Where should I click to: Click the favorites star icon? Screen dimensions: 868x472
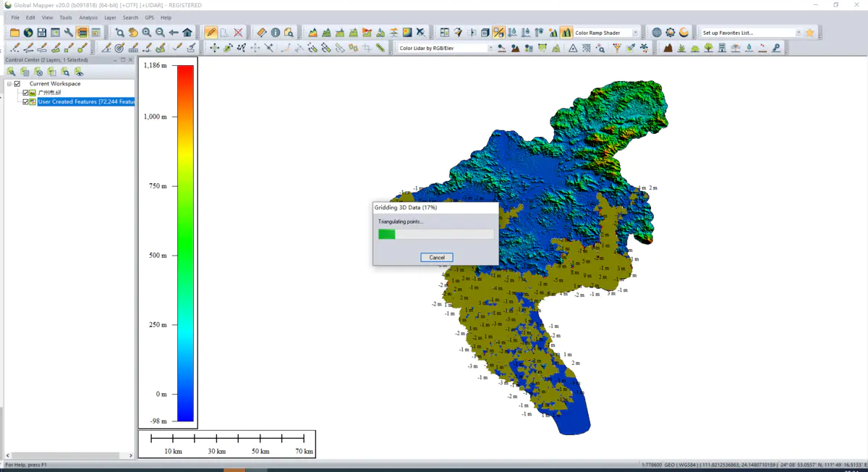[x=809, y=33]
